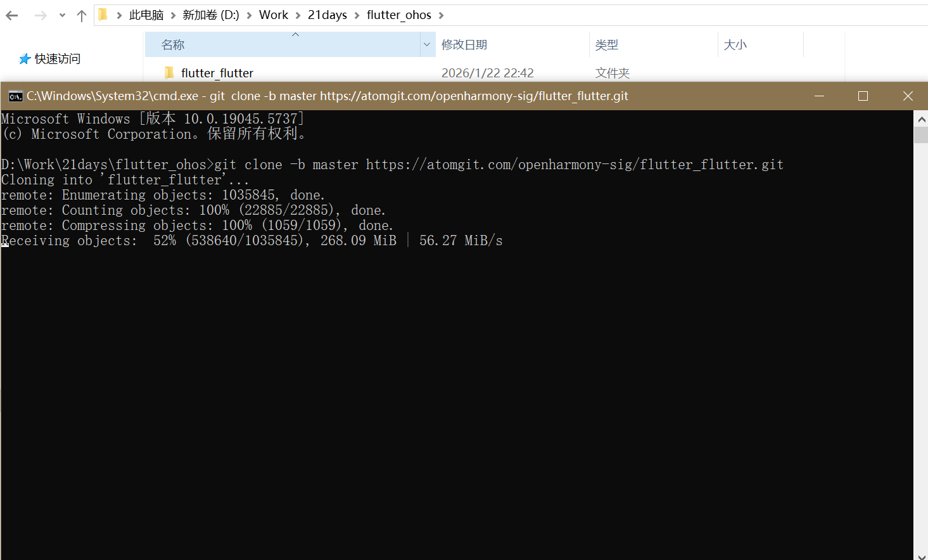The image size is (928, 560).
Task: Click the cmd window title text
Action: pyautogui.click(x=327, y=96)
